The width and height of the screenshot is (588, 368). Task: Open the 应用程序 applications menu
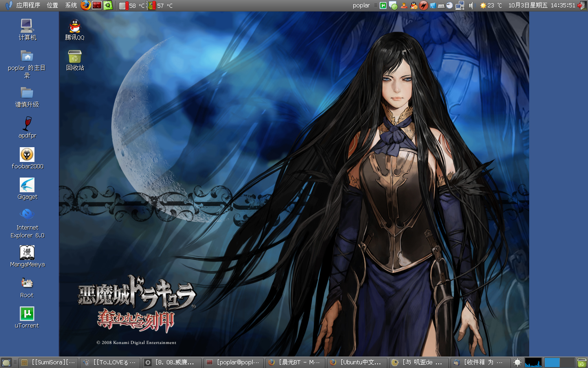pyautogui.click(x=28, y=6)
